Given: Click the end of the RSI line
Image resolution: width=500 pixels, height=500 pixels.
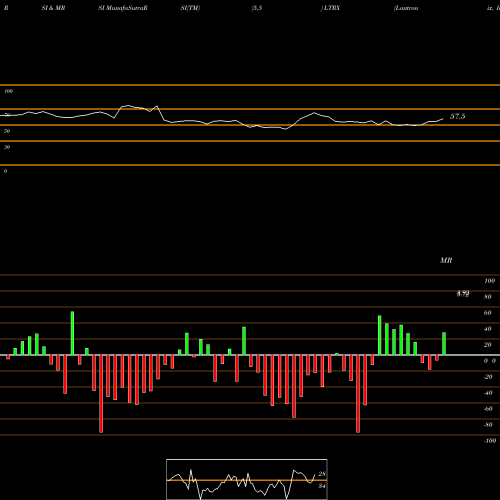Looking at the screenshot, I should click(x=443, y=118).
